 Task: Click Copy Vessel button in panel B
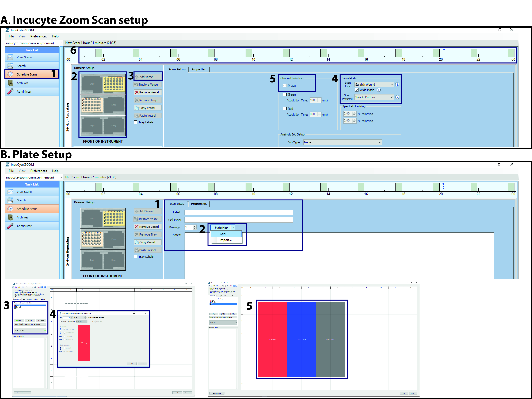click(x=148, y=242)
